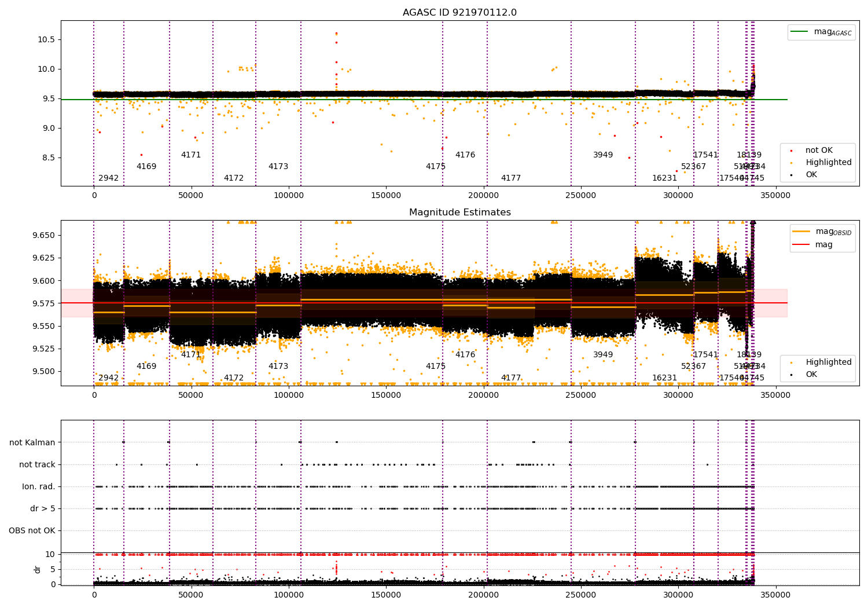Image resolution: width=868 pixels, height=608 pixels.
Task: Click obsid label 52367 in the top panel
Action: (693, 167)
